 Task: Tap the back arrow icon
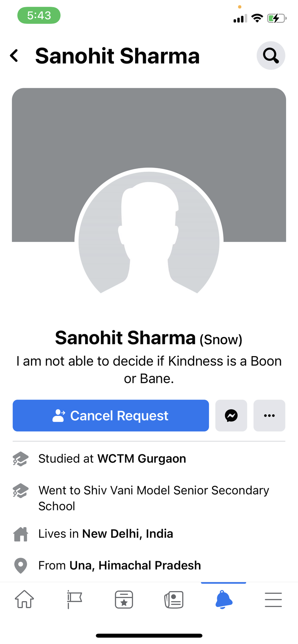tap(14, 56)
